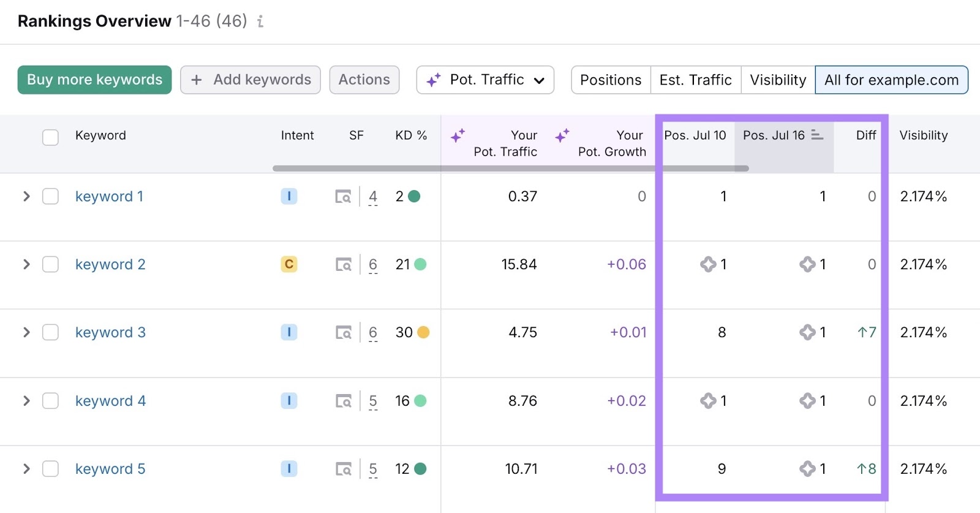This screenshot has width=980, height=513.
Task: Click the Informational intent badge for keyword 4
Action: click(289, 401)
